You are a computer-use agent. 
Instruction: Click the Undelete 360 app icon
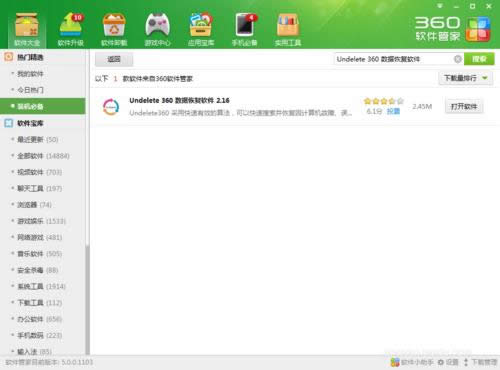coord(111,107)
